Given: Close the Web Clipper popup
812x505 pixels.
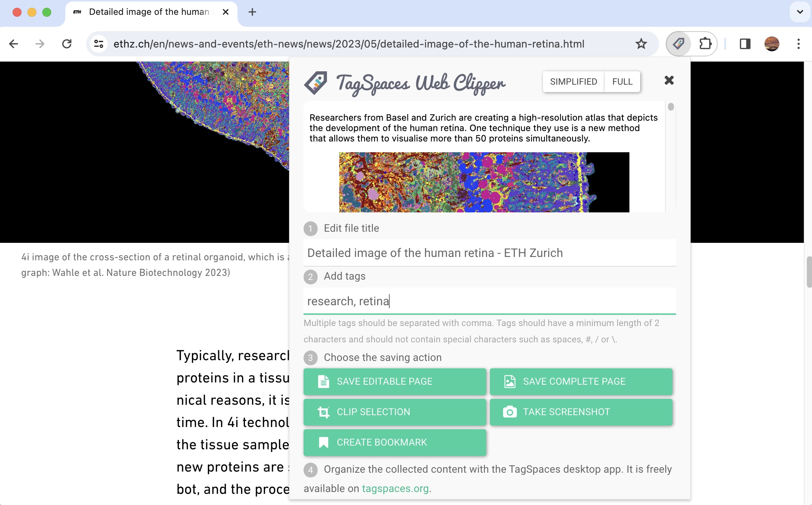Looking at the screenshot, I should 669,80.
